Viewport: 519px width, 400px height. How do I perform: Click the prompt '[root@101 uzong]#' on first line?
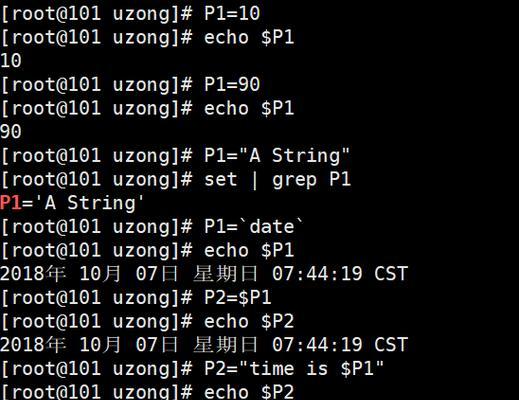click(x=97, y=14)
